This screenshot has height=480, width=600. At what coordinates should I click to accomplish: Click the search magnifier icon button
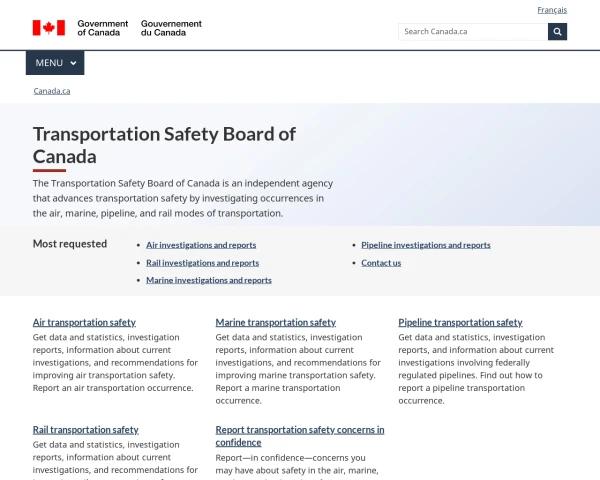click(x=557, y=31)
